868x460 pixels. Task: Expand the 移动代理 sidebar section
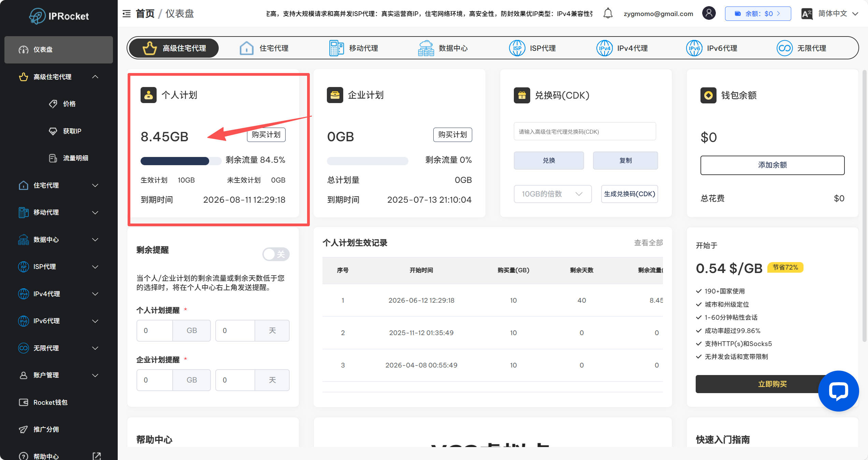[95, 212]
